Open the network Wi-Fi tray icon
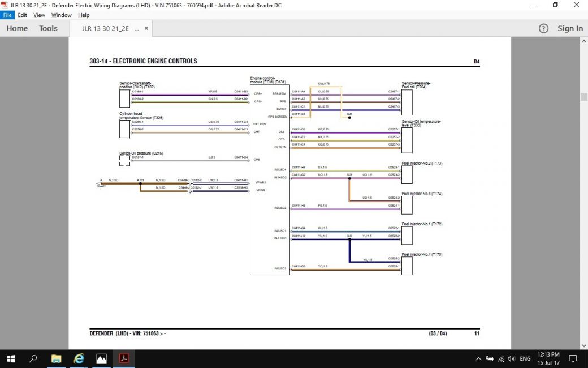Image resolution: width=588 pixels, height=368 pixels. [501, 359]
